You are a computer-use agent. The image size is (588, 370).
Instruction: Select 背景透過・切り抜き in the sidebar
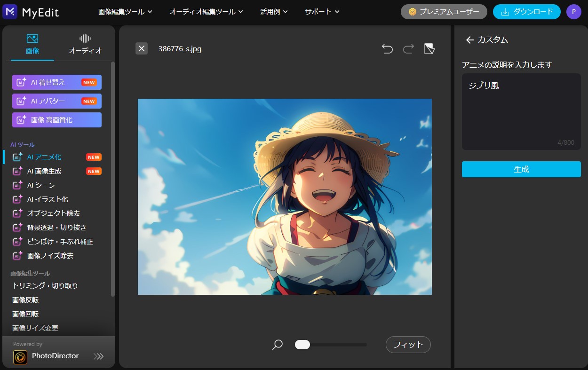tap(56, 228)
